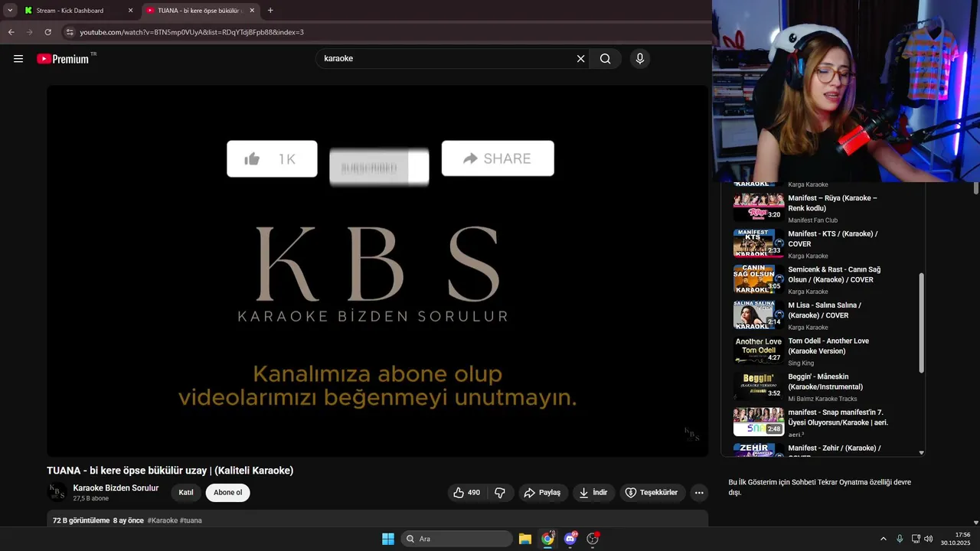The image size is (980, 551).
Task: Dislike the video with thumbs down
Action: point(500,493)
